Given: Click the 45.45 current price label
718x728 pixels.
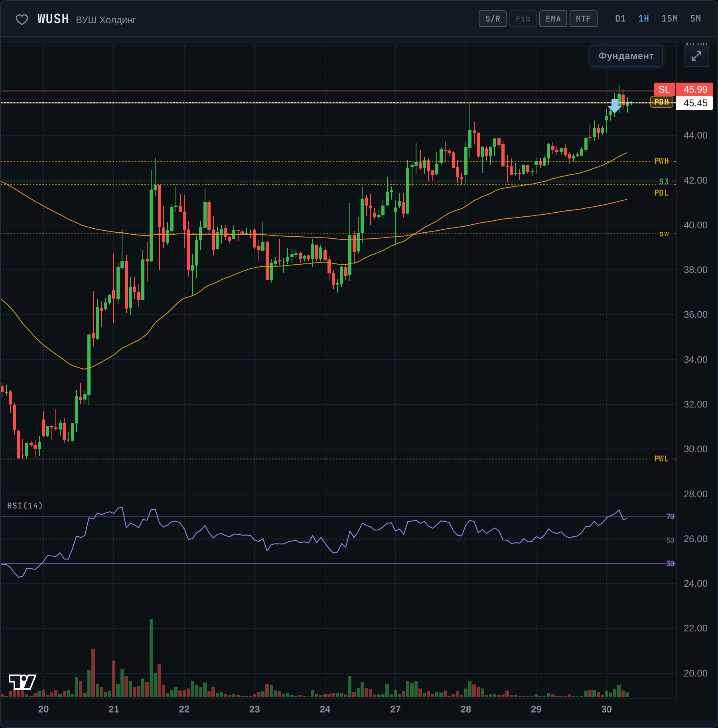Looking at the screenshot, I should tap(695, 103).
